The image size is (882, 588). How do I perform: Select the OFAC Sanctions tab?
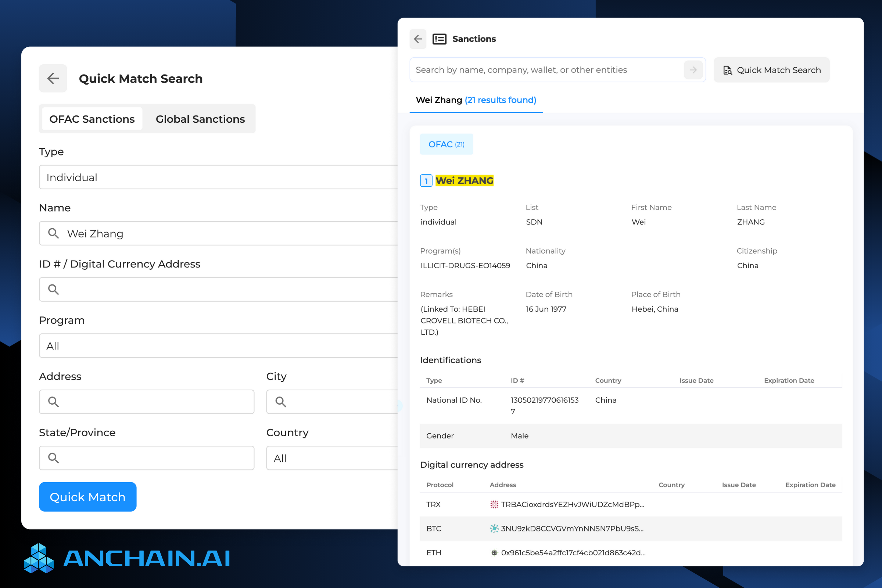[92, 119]
